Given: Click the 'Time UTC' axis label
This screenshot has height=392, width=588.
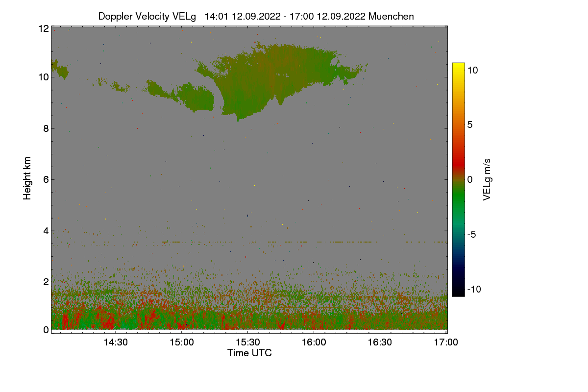Looking at the screenshot, I should 249,353.
